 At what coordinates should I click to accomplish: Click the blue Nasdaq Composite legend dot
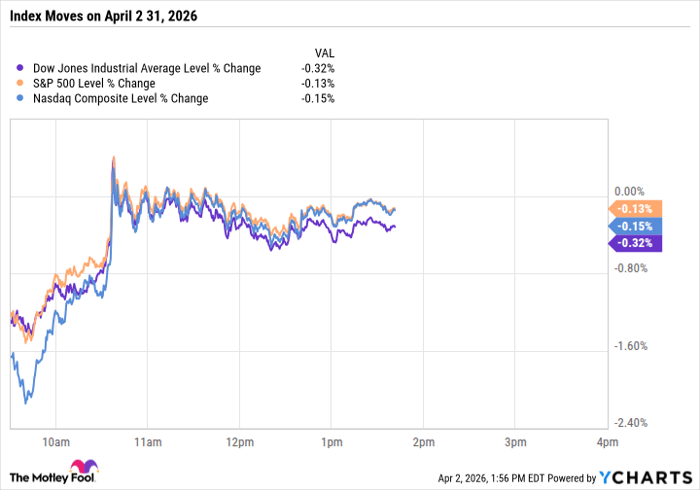coord(22,99)
